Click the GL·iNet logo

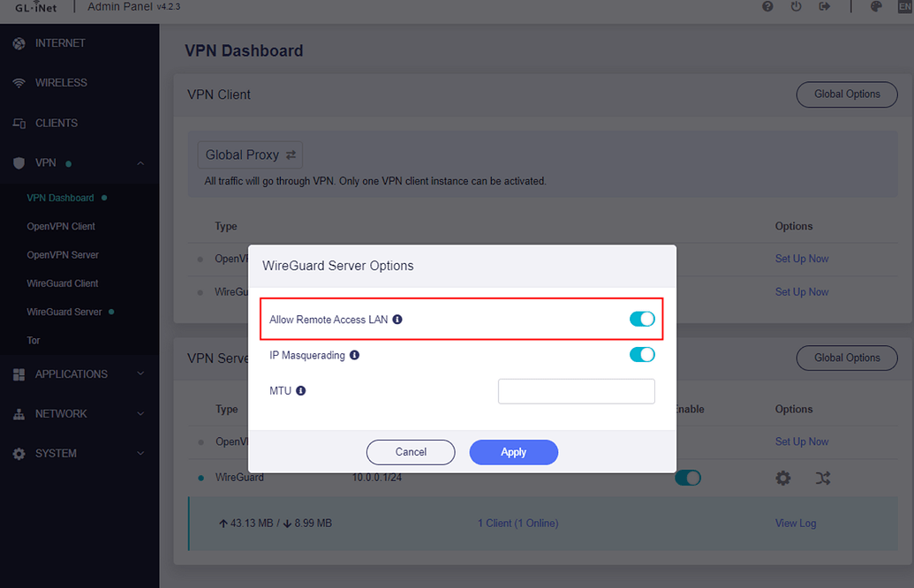34,9
